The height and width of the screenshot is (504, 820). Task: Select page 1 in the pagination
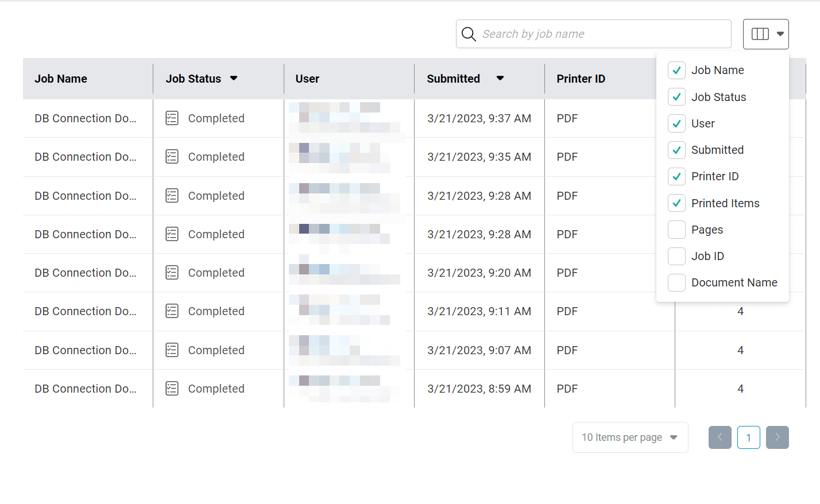(749, 437)
